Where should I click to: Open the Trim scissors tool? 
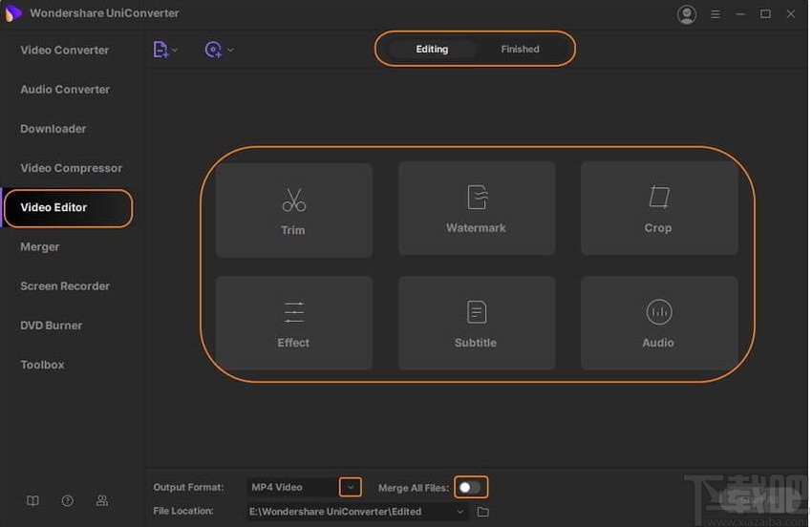pyautogui.click(x=293, y=210)
